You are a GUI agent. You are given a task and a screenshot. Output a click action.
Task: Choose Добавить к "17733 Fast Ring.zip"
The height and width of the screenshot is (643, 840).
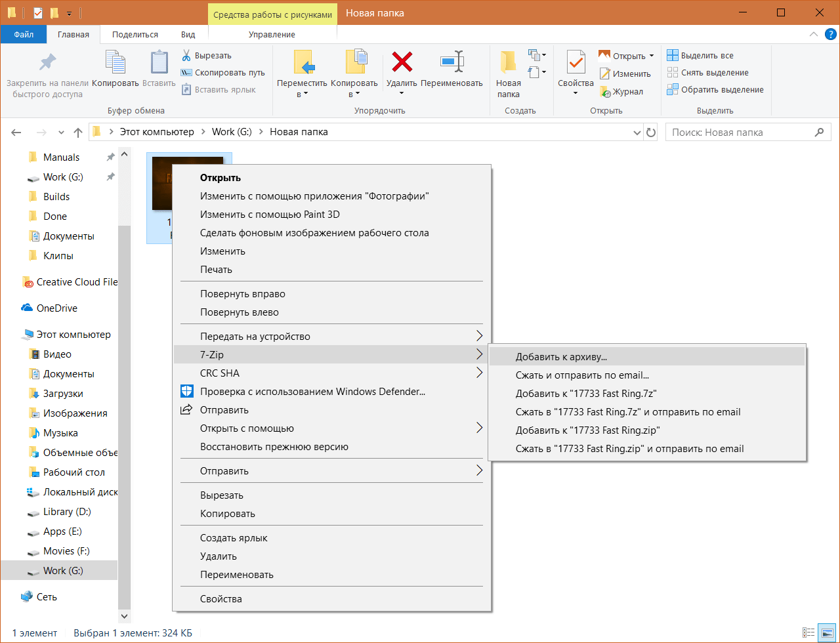click(x=647, y=430)
